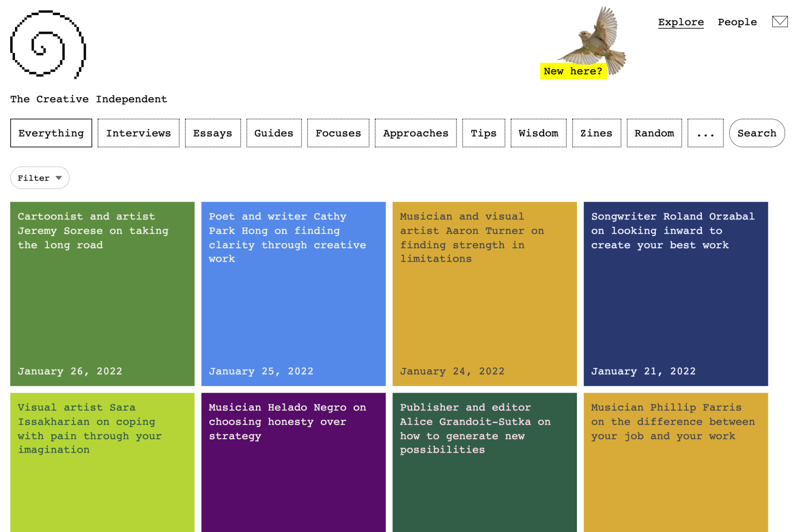Open the Jeremy Sorese green interview card
Image resolution: width=805 pixels, height=532 pixels.
click(x=102, y=294)
